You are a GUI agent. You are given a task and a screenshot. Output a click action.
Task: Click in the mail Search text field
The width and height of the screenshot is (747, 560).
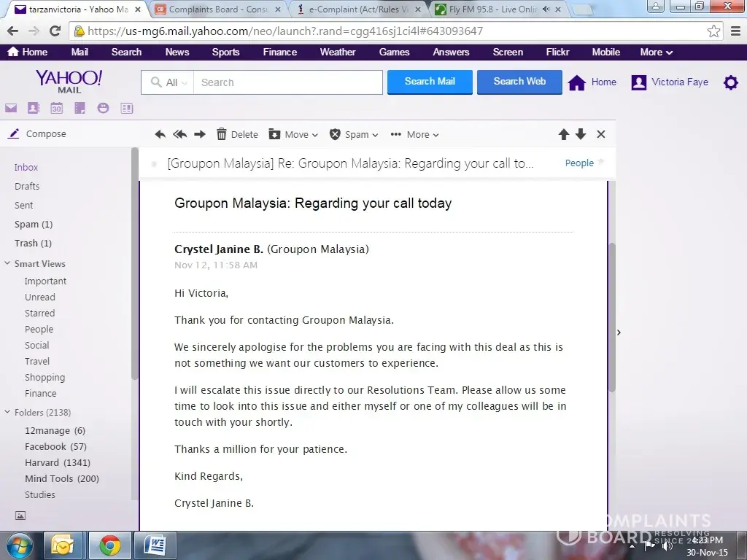coord(288,82)
